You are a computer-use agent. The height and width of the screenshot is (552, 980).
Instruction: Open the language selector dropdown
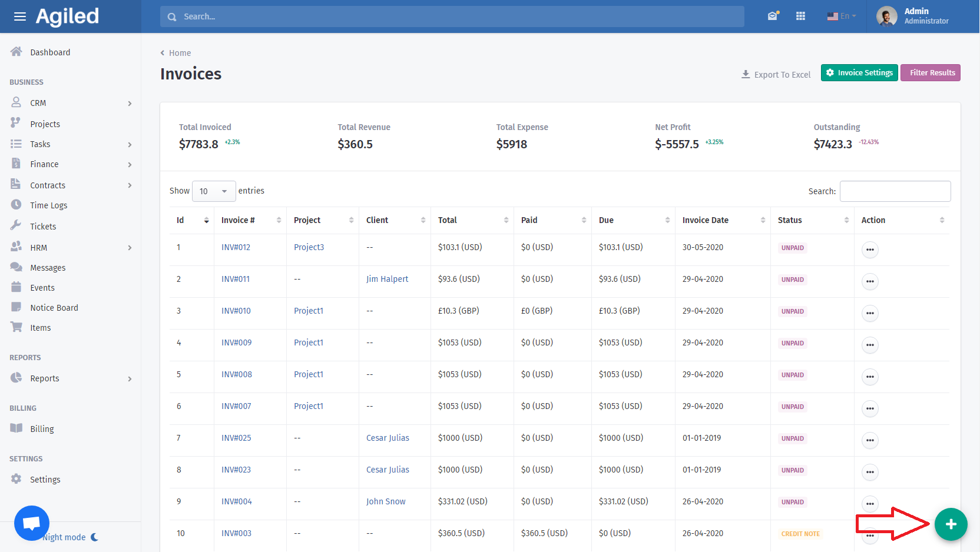[842, 16]
